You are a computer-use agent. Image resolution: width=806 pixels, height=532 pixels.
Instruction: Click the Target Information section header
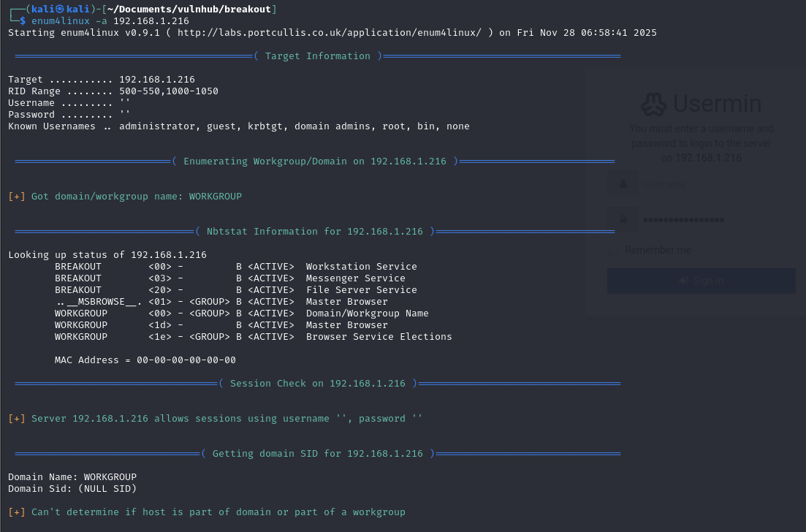[x=318, y=56]
